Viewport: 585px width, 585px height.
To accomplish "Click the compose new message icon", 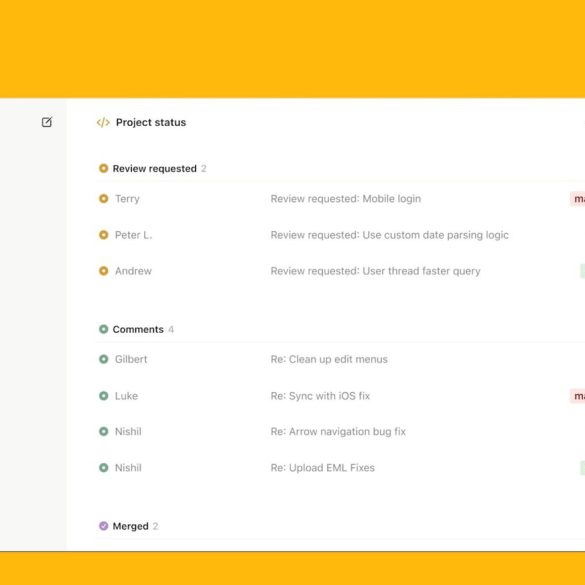I will 47,122.
